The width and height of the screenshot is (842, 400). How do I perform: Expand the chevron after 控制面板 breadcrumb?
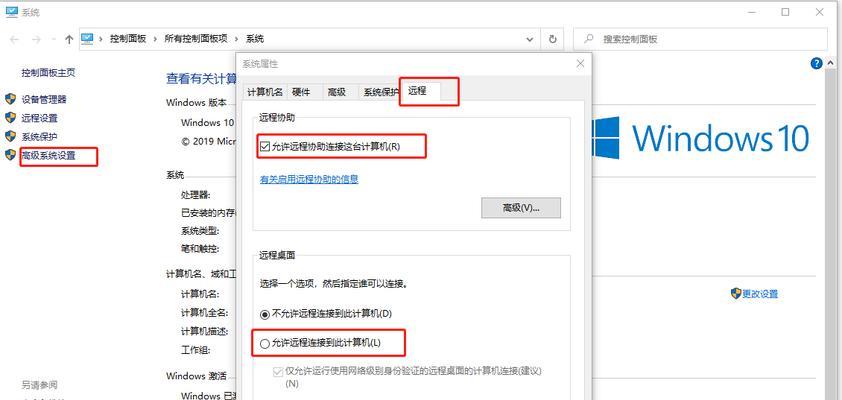point(155,39)
